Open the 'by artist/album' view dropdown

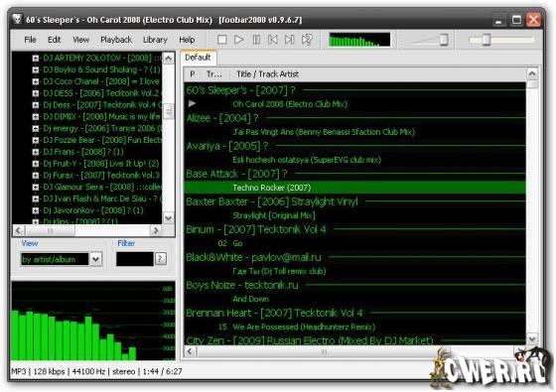(95, 259)
